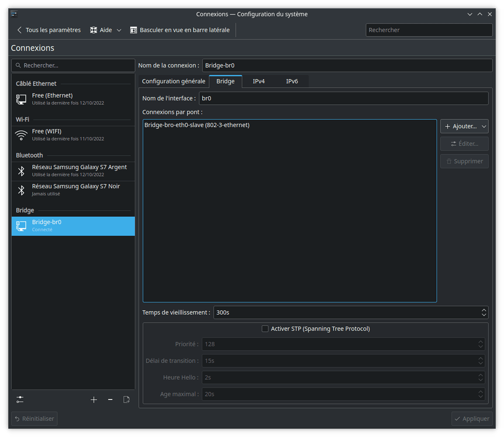Image resolution: width=504 pixels, height=437 pixels.
Task: Enable STP (Spanning Tree Protocol)
Action: (265, 328)
